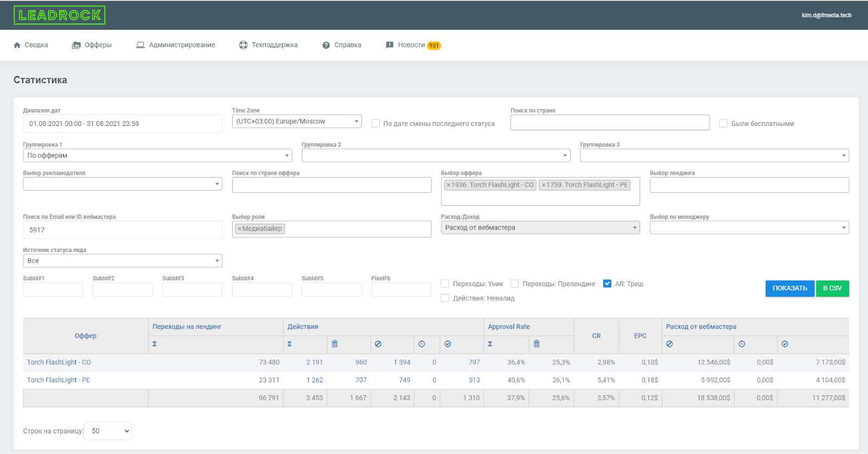Sort by sigma under Переходы на лендинг
The height and width of the screenshot is (454, 868).
pyautogui.click(x=155, y=344)
